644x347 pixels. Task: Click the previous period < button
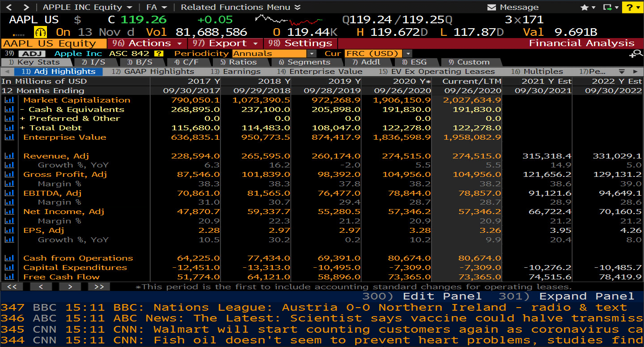pyautogui.click(x=41, y=287)
